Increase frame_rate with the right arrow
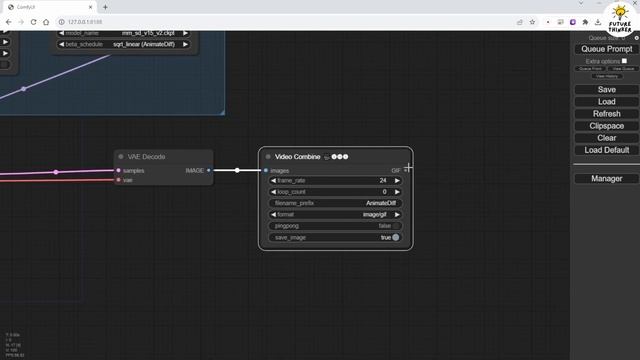640x360 pixels. (x=397, y=180)
